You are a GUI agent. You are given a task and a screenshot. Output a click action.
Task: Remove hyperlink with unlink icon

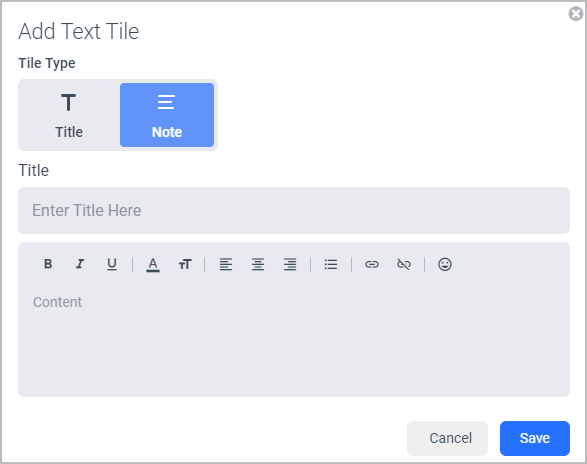coord(404,264)
